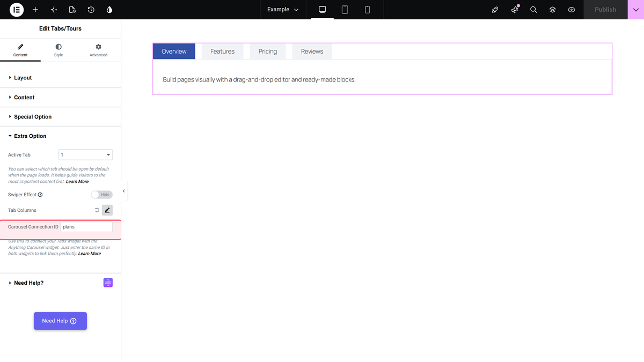Toggle the Swiper Effect switch
The image size is (644, 362).
tap(102, 195)
